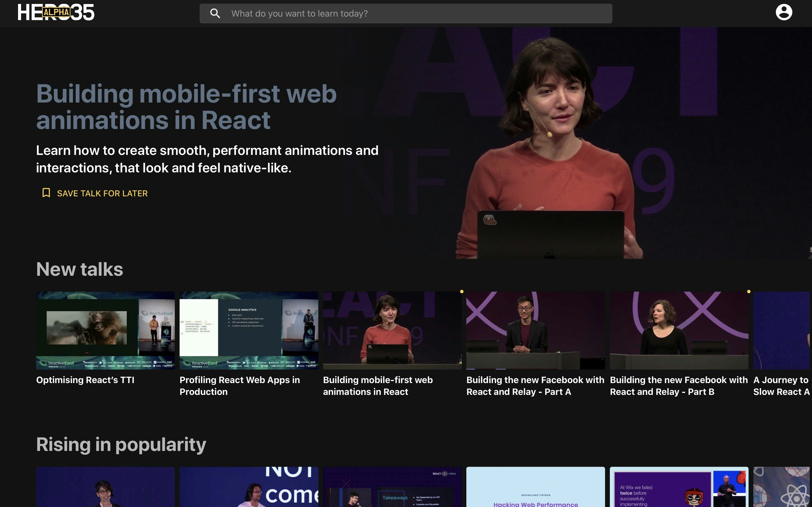
Task: Open the partially visible 'A Journey to' talk
Action: [x=782, y=330]
